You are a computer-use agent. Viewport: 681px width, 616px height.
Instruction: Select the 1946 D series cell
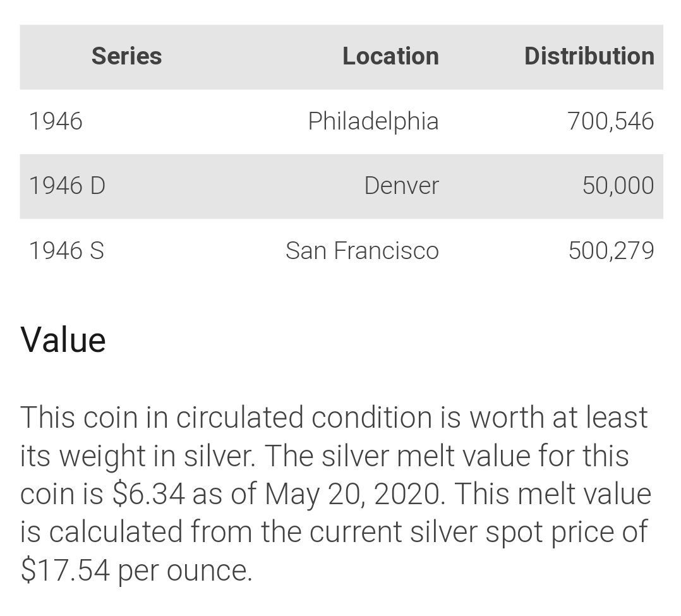pos(67,186)
